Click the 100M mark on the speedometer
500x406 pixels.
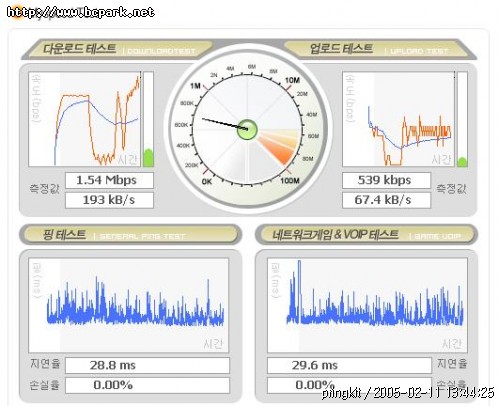(290, 181)
